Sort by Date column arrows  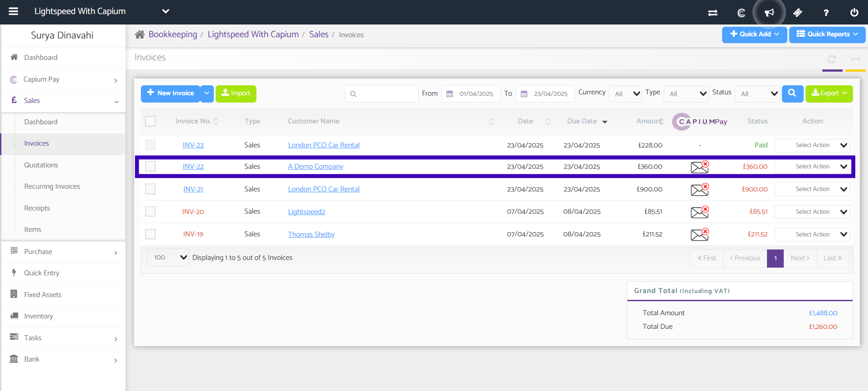[x=548, y=122]
